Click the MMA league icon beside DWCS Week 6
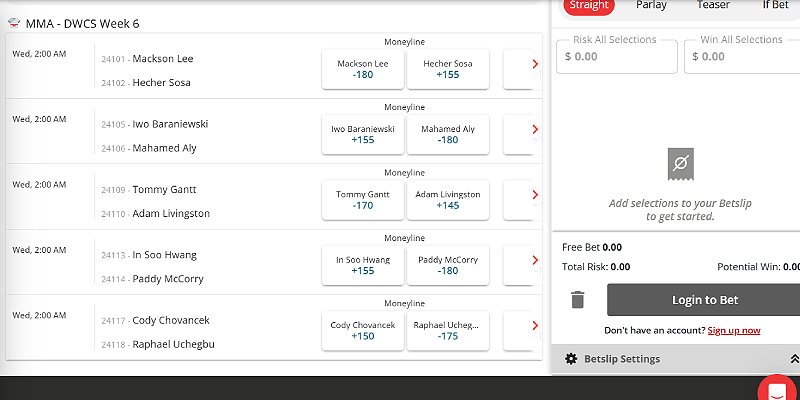Viewport: 800px width, 400px height. point(14,22)
